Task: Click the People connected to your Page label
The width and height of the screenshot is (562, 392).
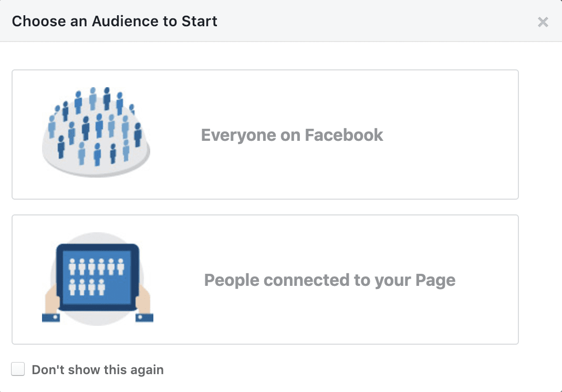Action: (x=329, y=280)
